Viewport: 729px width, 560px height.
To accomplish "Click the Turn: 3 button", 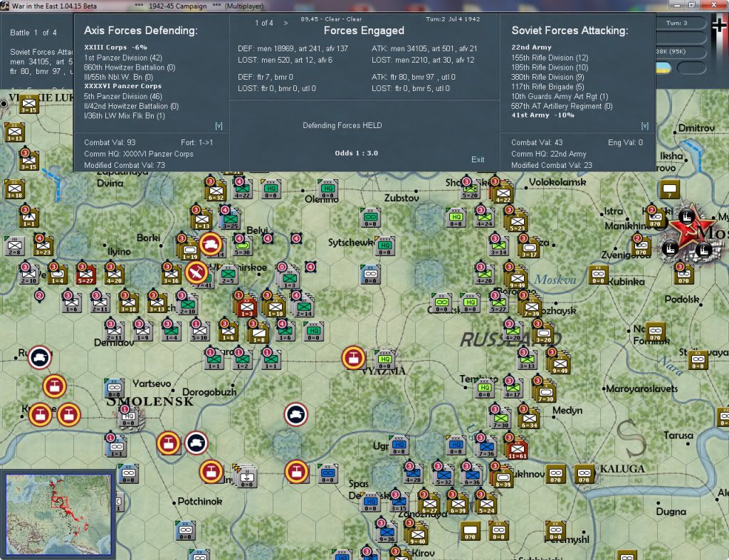I will 677,23.
